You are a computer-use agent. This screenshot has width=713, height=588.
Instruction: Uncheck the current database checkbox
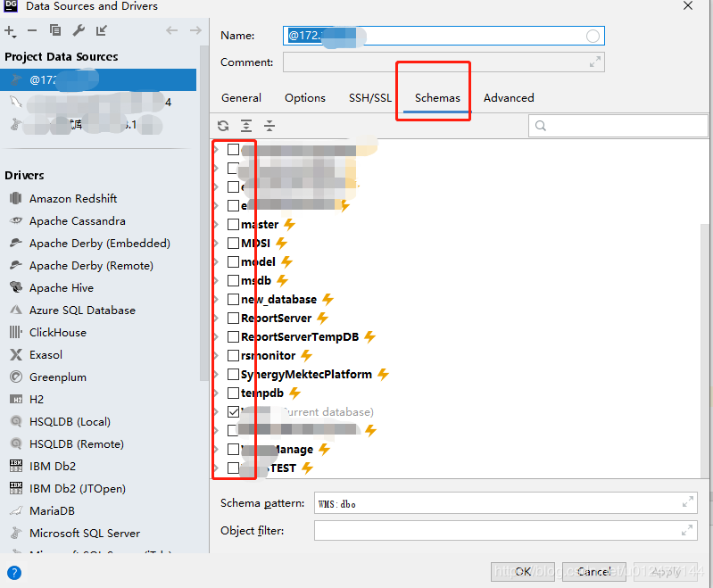(233, 411)
